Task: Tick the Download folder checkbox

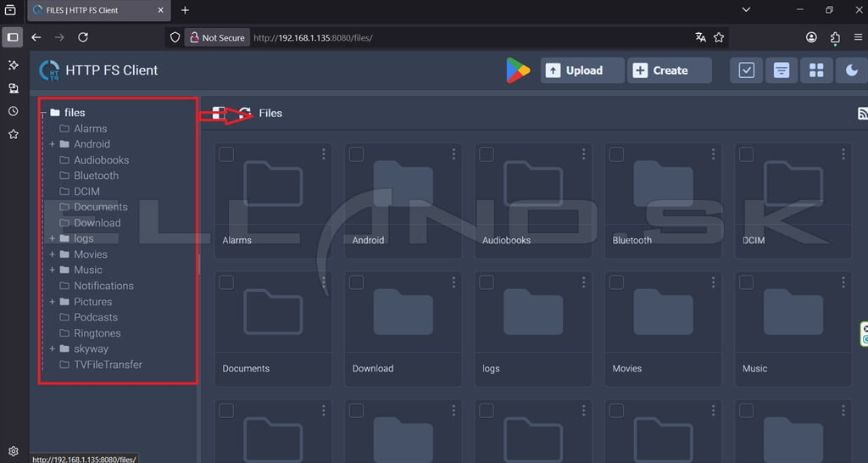Action: (x=357, y=282)
